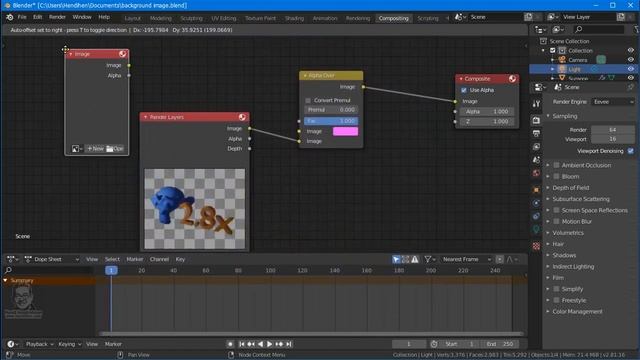Click Open button in Image node
640x360 pixels.
[x=115, y=149]
